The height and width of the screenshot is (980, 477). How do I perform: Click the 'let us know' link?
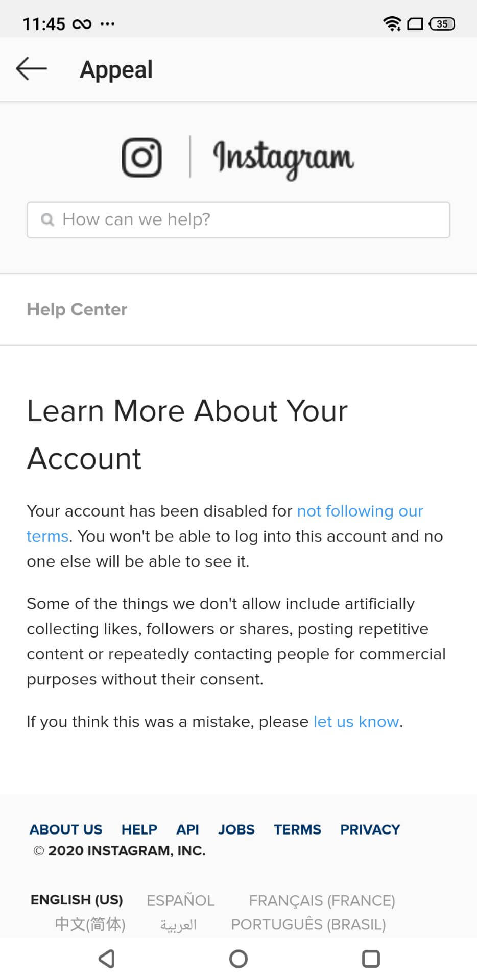355,721
